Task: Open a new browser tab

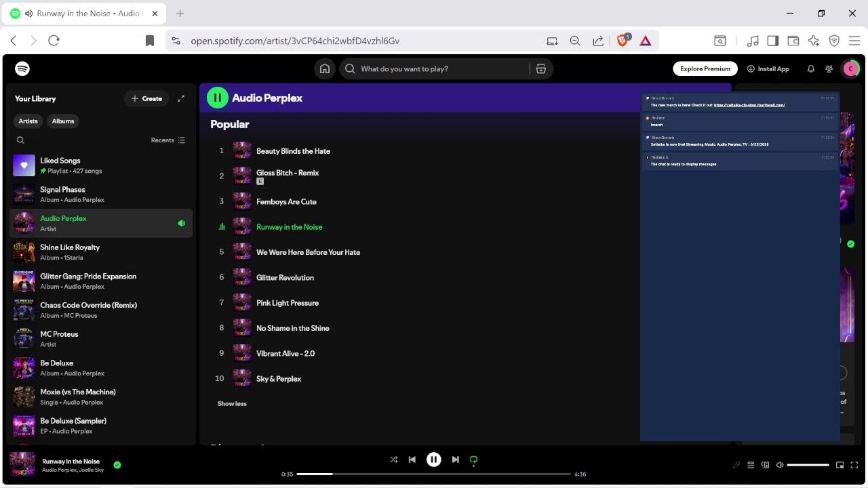Action: (180, 14)
